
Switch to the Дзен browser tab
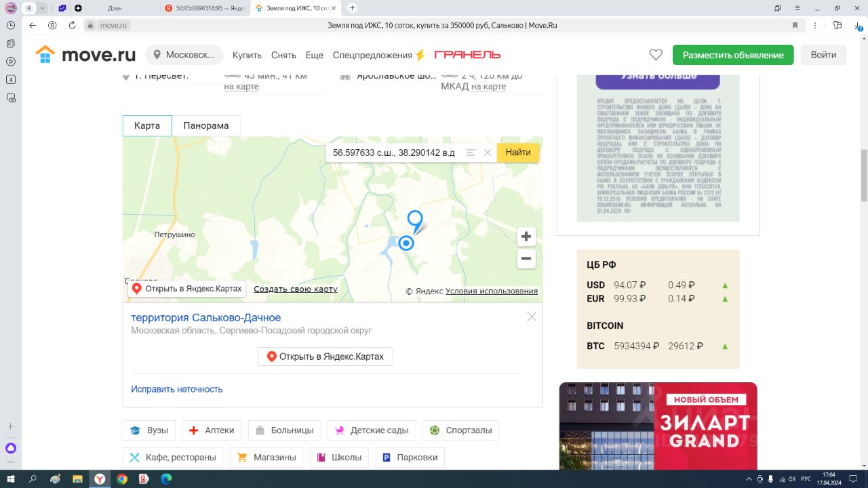tap(115, 8)
